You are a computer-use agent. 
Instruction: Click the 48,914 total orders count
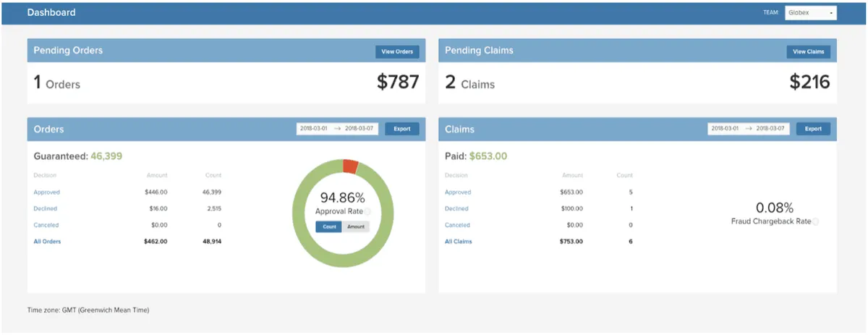(x=210, y=242)
